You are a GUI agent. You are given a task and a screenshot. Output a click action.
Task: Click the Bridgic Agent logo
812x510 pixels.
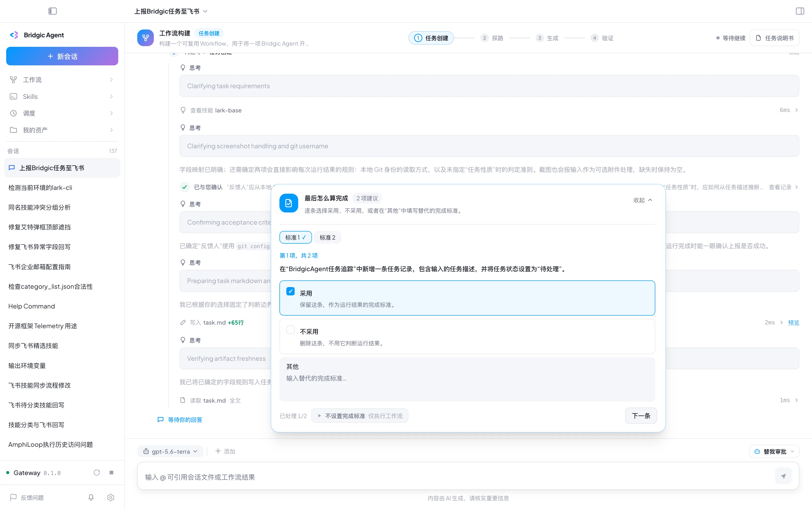point(14,35)
